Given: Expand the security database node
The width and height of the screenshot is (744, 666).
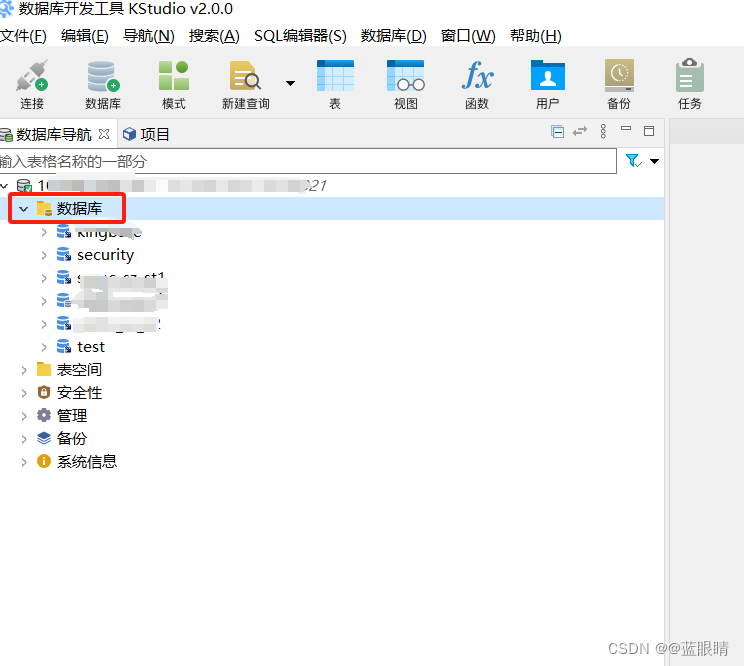Looking at the screenshot, I should pos(44,255).
